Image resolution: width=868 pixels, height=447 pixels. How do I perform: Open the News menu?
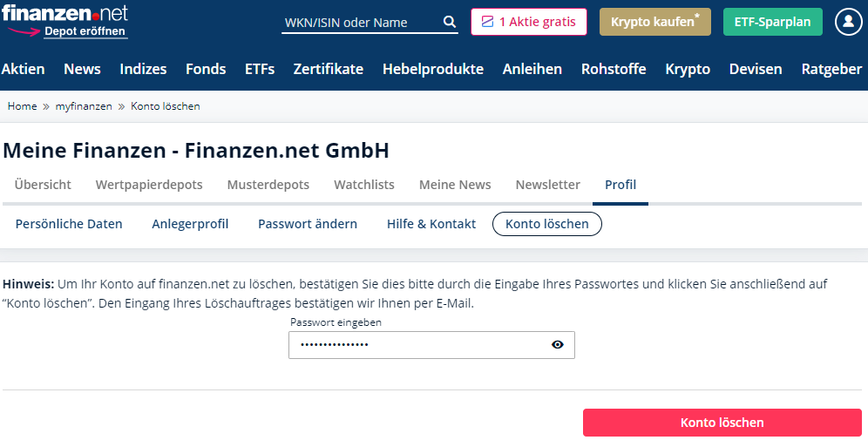(x=82, y=69)
